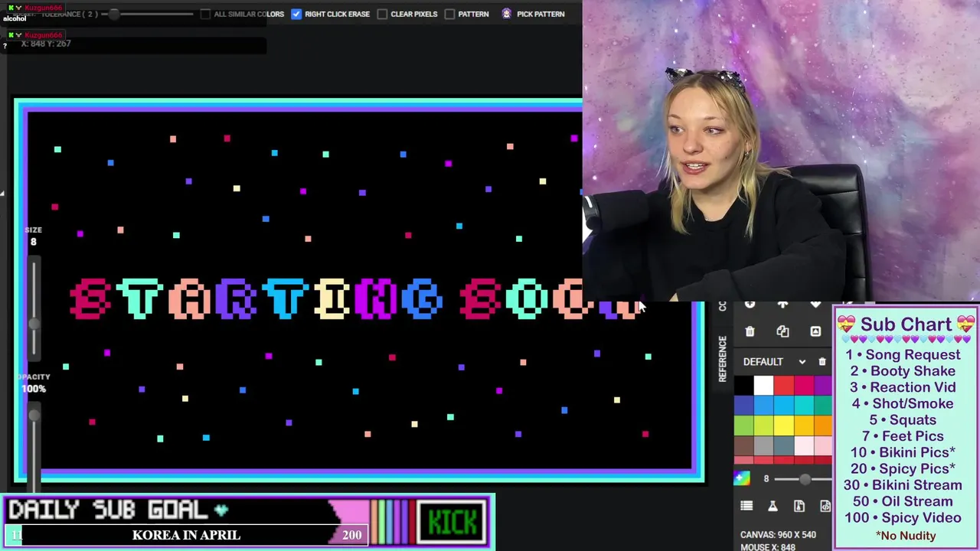The height and width of the screenshot is (551, 980).
Task: Click the 'CANVAS: 960 X 540' readout
Action: pos(778,535)
